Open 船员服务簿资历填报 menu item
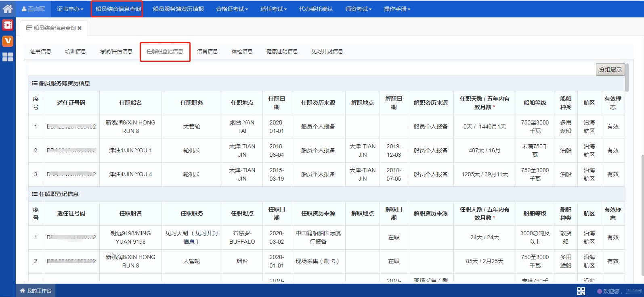 [178, 9]
